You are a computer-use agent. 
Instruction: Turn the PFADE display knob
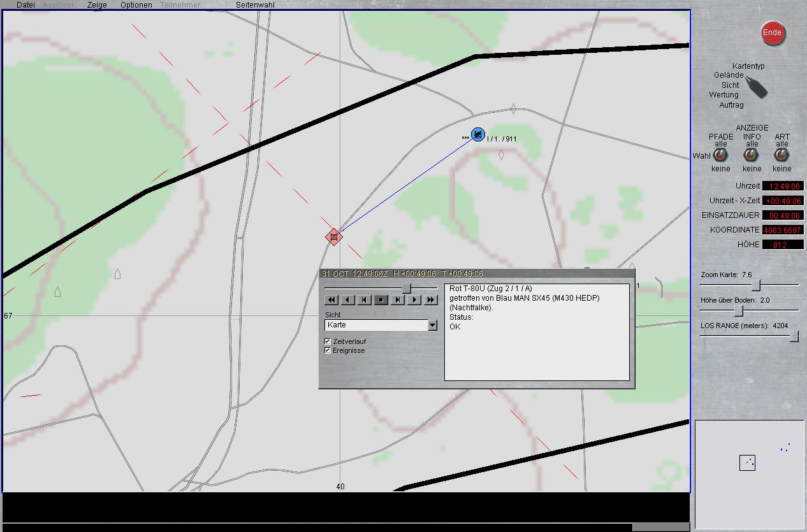coord(720,155)
